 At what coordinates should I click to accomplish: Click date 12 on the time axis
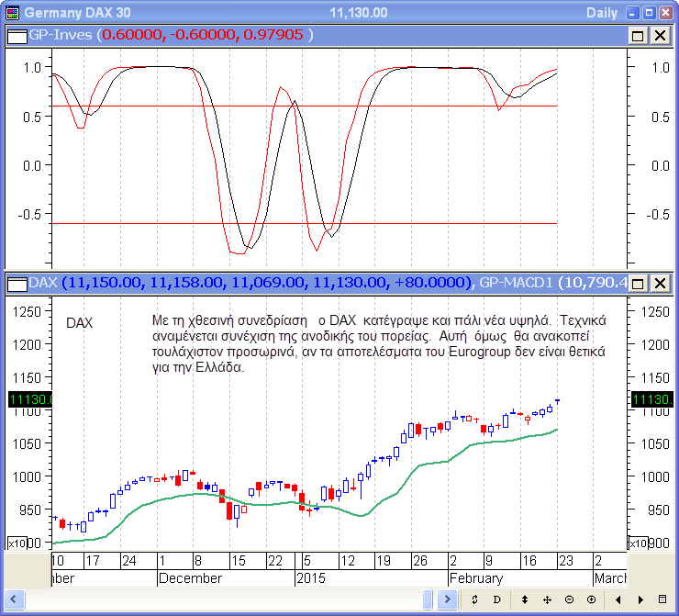348,561
